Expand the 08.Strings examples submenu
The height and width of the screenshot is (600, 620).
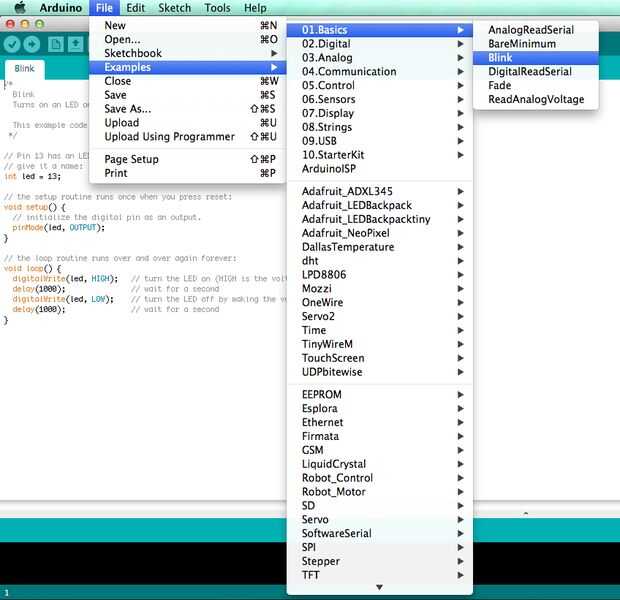(379, 127)
